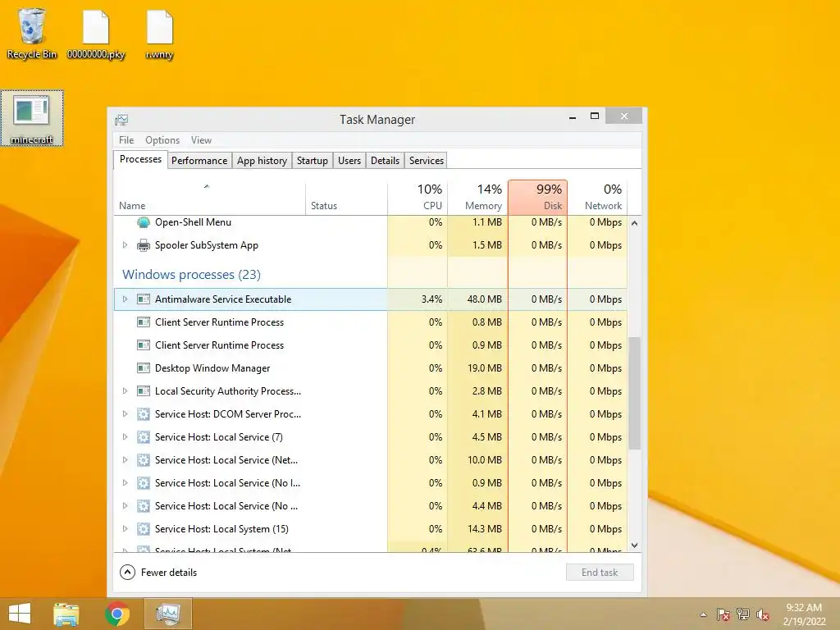The width and height of the screenshot is (840, 630).
Task: Open the View menu
Action: pos(201,140)
